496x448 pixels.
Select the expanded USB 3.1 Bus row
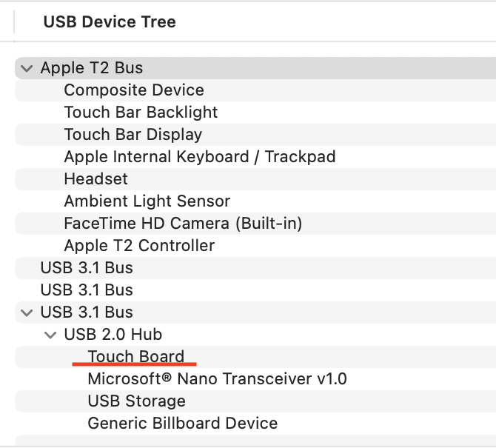pyautogui.click(x=87, y=312)
